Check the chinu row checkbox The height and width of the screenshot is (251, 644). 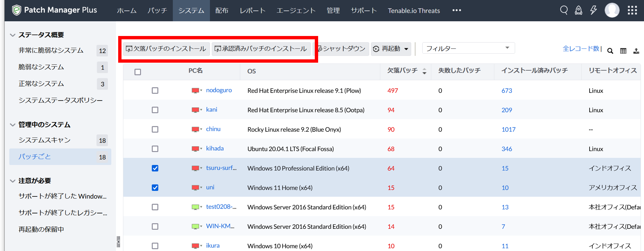pyautogui.click(x=155, y=130)
